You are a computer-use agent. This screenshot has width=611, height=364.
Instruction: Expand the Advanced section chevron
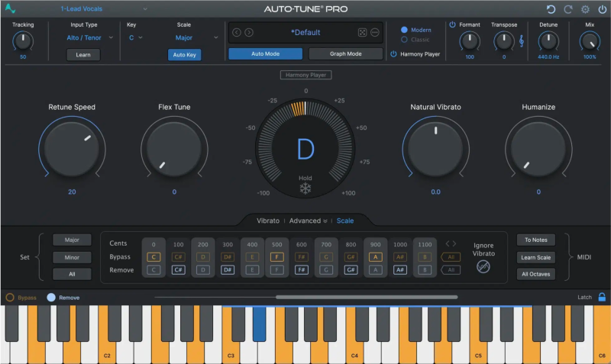pyautogui.click(x=325, y=221)
